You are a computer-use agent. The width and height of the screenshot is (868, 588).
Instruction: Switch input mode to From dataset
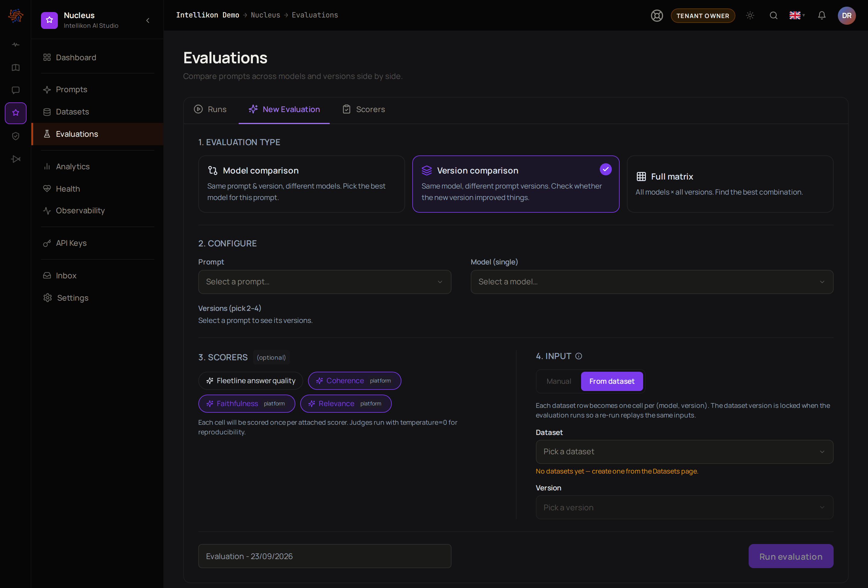[612, 381]
